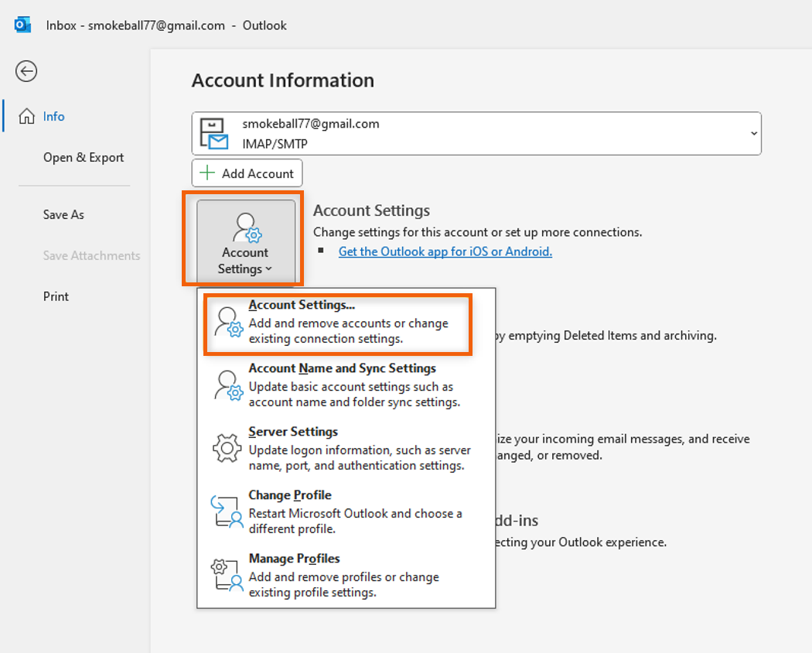Choose Account Name and Sync Settings
The height and width of the screenshot is (653, 812).
pyautogui.click(x=346, y=385)
